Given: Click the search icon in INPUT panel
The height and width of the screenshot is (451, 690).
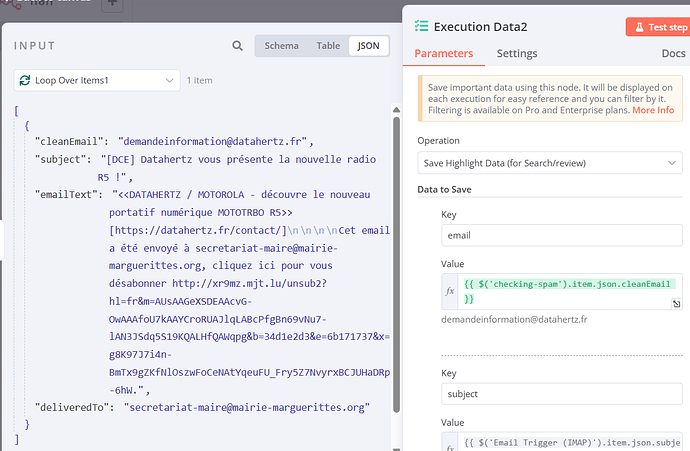Looking at the screenshot, I should pos(237,46).
